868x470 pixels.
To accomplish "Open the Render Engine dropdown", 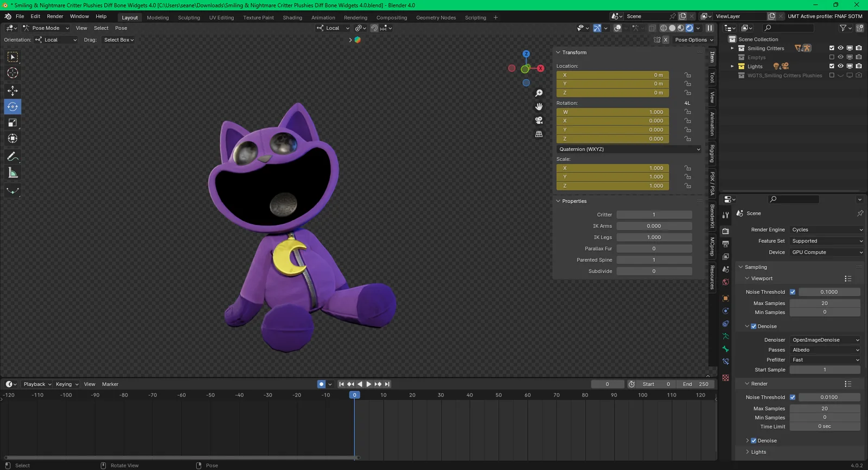I will tap(826, 230).
